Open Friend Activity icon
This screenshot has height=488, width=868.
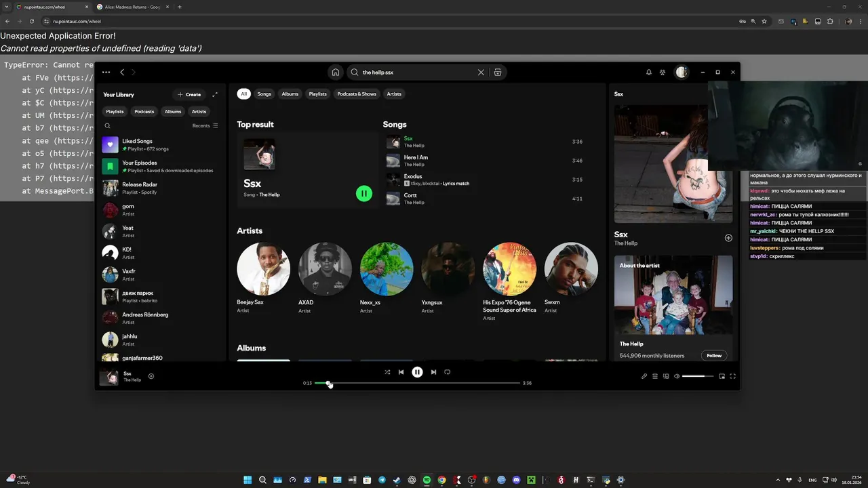[x=663, y=72]
